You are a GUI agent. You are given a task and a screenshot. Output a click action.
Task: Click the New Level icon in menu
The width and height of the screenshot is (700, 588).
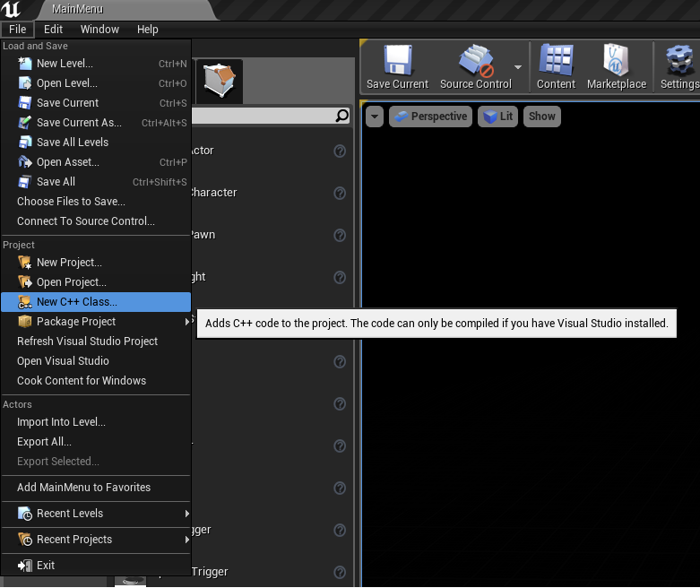24,64
